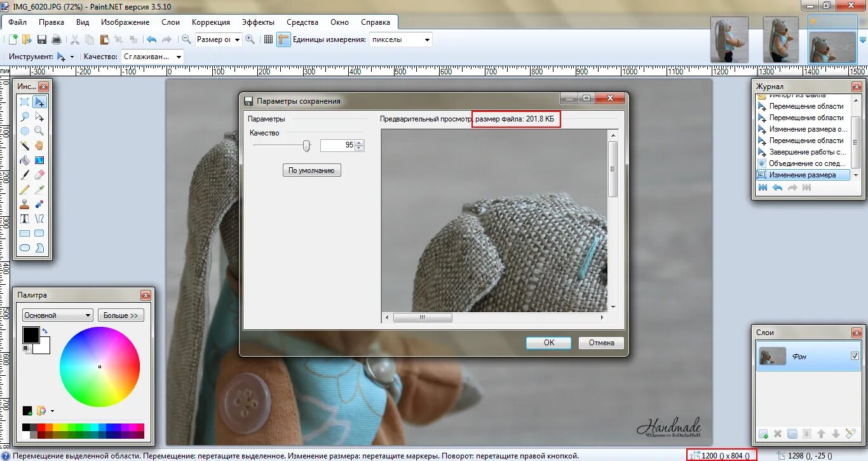Open the Основной color mode dropdown
The image size is (868, 461).
pyautogui.click(x=58, y=315)
